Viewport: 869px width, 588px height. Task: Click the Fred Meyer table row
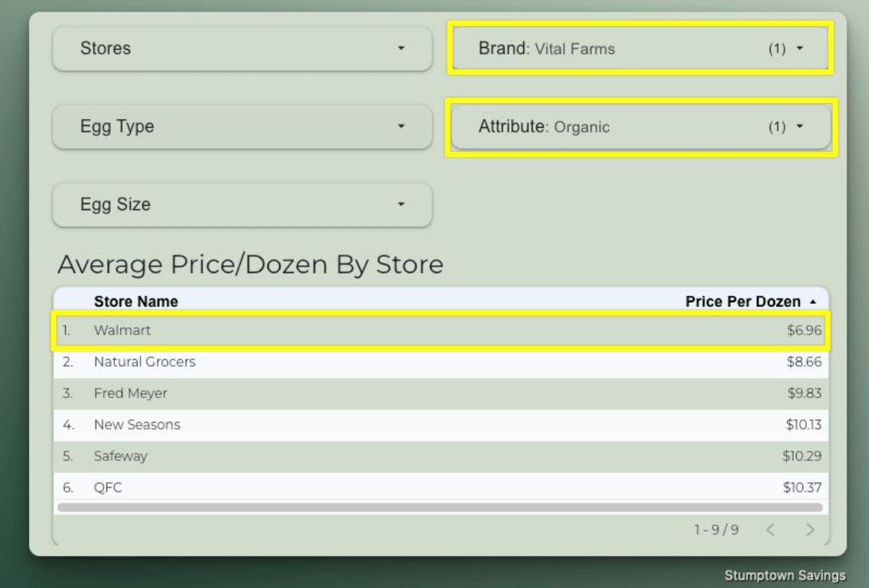tap(440, 394)
